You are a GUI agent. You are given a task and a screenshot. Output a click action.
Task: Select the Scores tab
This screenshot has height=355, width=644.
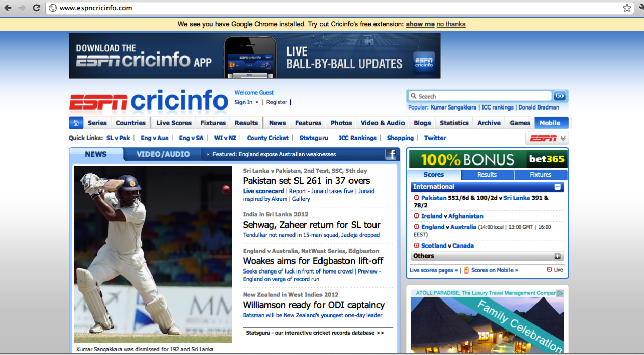(434, 175)
